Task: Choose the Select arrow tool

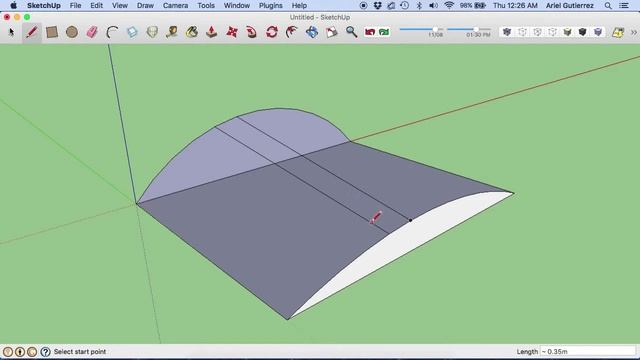Action: point(11,32)
